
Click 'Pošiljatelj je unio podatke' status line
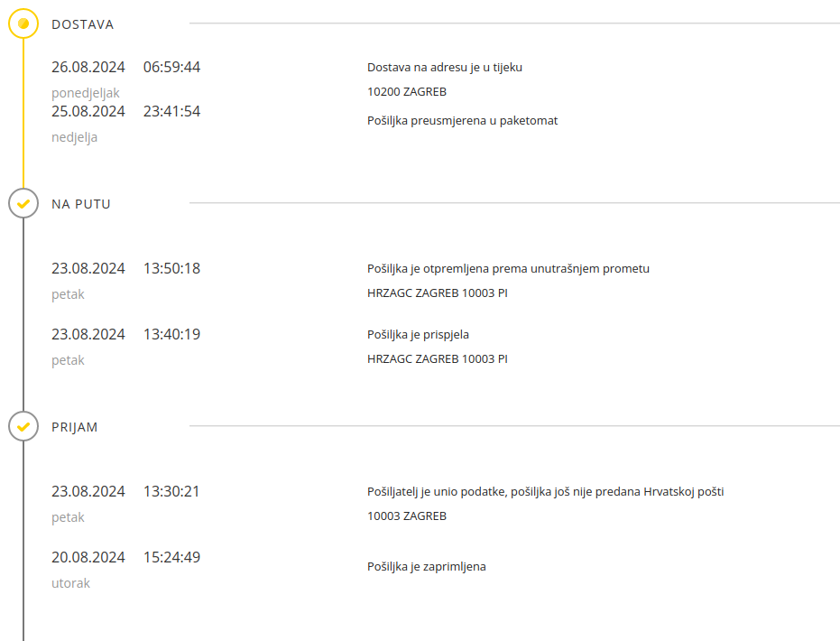pyautogui.click(x=545, y=491)
